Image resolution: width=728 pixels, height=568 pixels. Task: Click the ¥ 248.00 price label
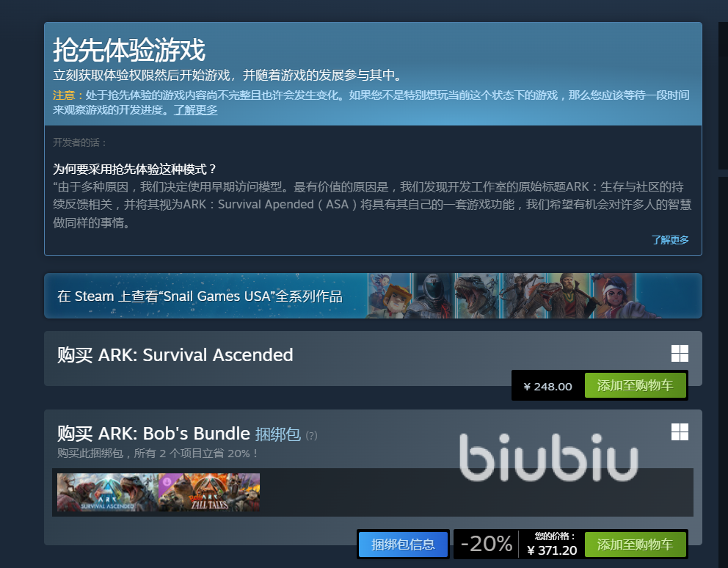(x=548, y=387)
